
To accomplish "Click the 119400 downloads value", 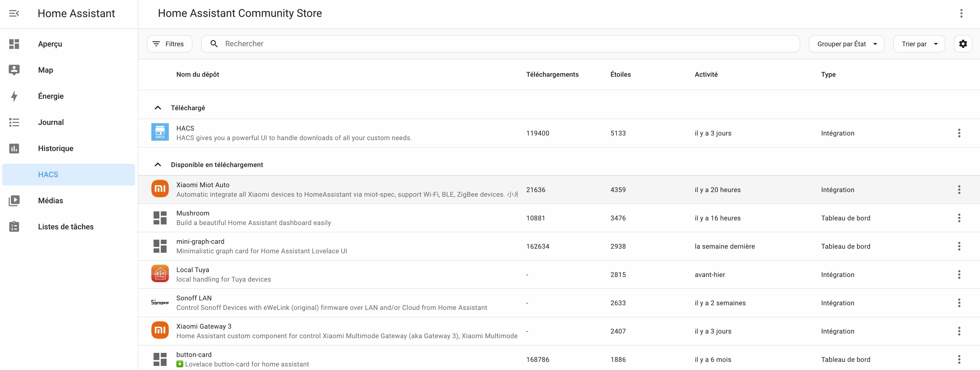I will pos(538,133).
